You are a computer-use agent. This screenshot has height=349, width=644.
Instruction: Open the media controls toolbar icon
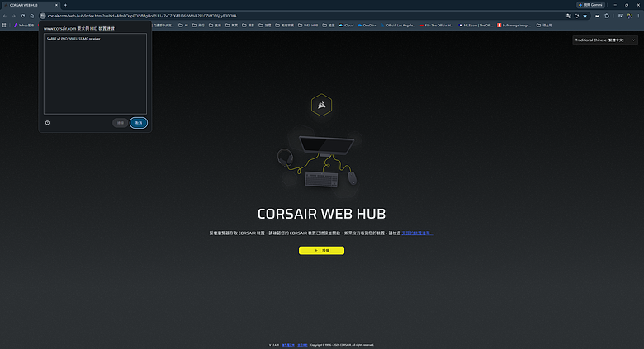[620, 16]
